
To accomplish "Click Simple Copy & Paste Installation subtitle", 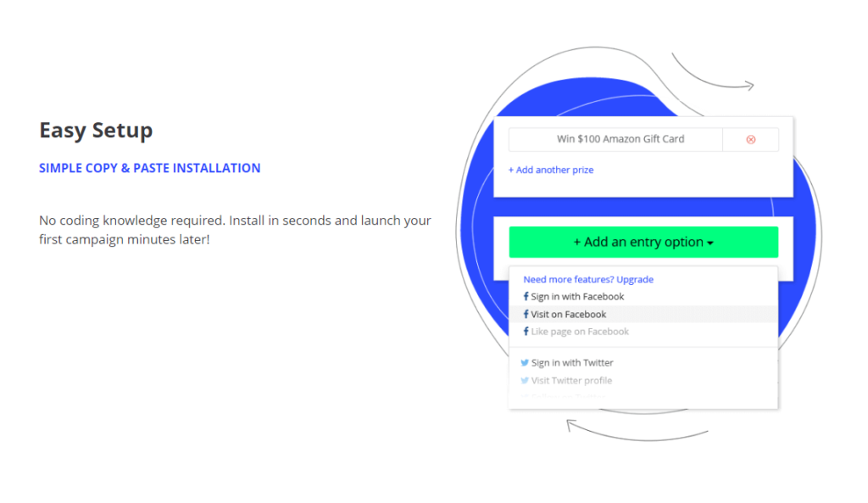I will [x=149, y=168].
